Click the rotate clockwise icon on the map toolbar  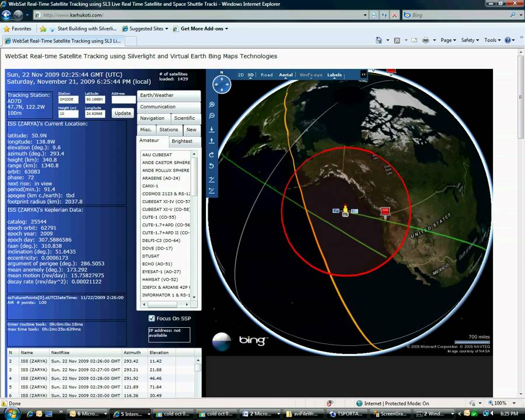tap(212, 155)
